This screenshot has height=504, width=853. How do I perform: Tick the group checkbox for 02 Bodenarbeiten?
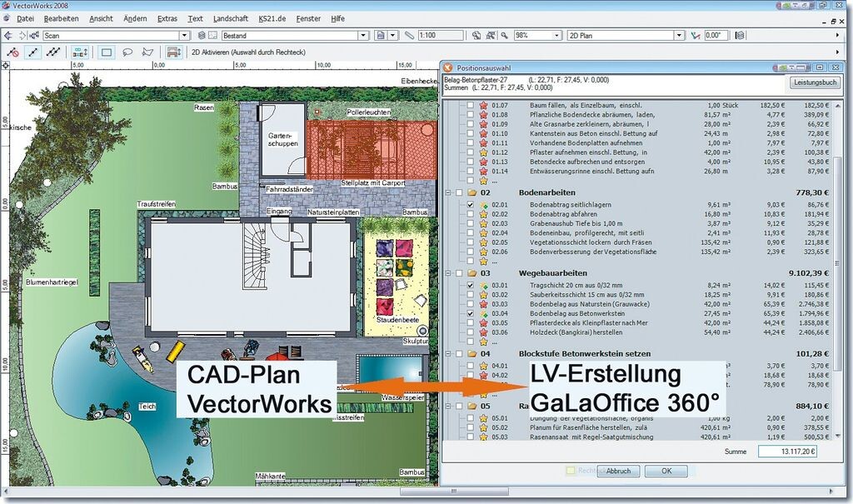coord(460,192)
